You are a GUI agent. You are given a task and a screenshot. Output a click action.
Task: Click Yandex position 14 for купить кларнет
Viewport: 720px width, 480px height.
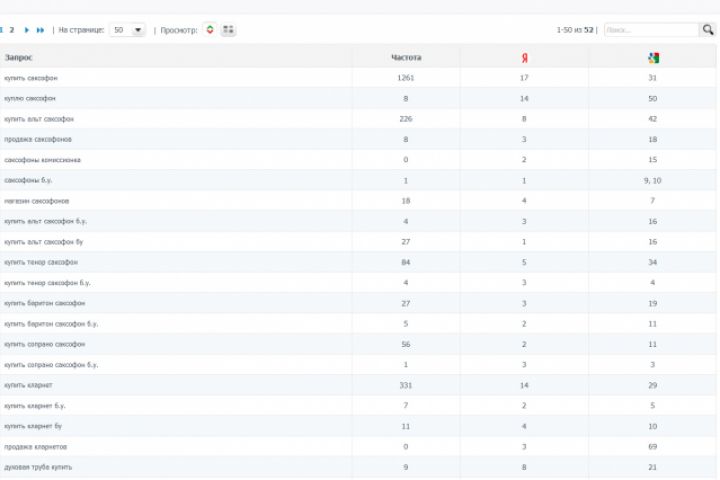tap(524, 385)
